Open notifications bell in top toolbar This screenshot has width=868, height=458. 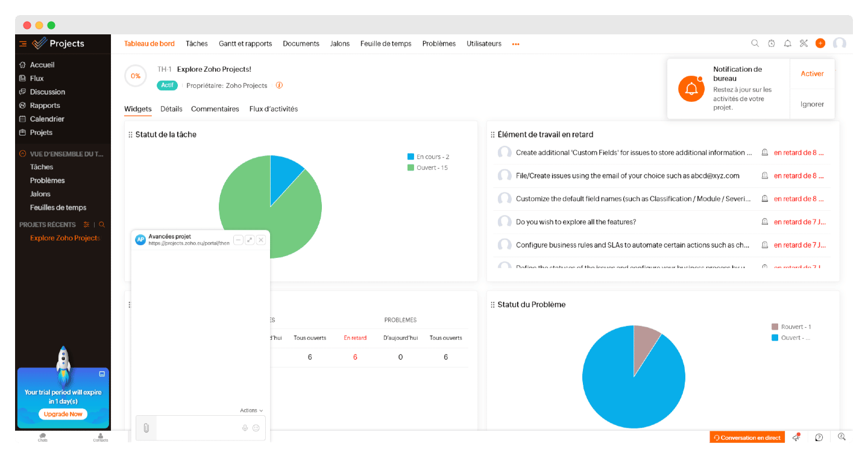point(787,43)
